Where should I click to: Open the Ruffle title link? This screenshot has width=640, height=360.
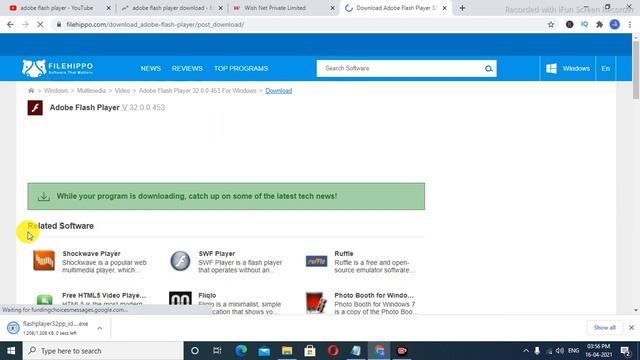point(344,253)
